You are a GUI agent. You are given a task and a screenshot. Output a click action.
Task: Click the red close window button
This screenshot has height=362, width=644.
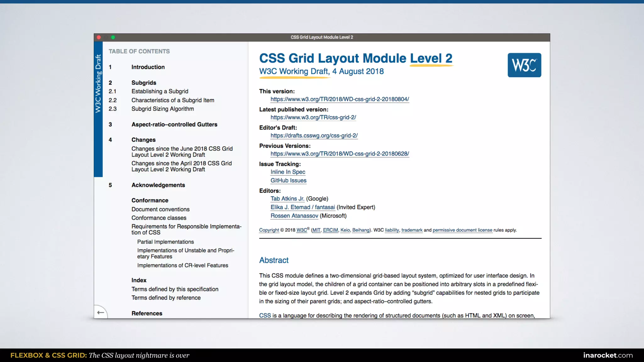tap(99, 37)
